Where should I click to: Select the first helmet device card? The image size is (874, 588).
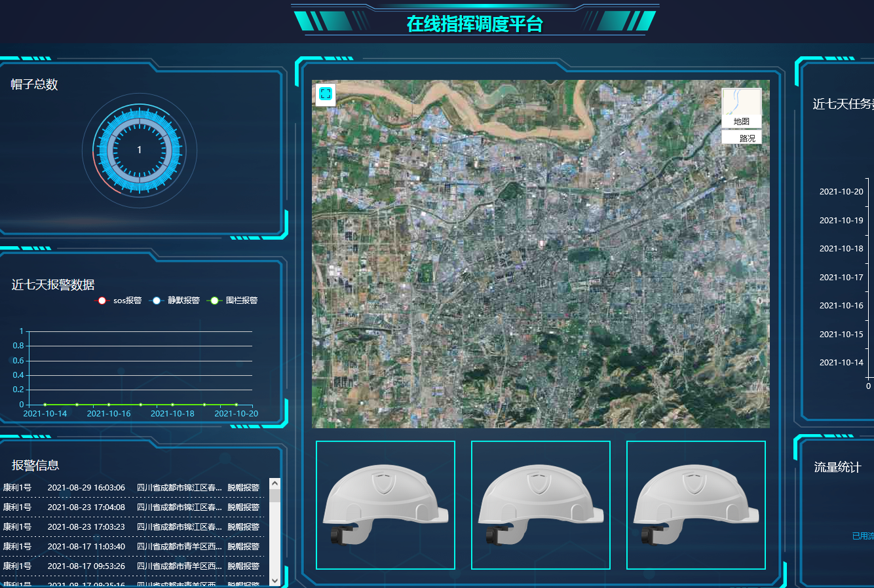pos(385,505)
